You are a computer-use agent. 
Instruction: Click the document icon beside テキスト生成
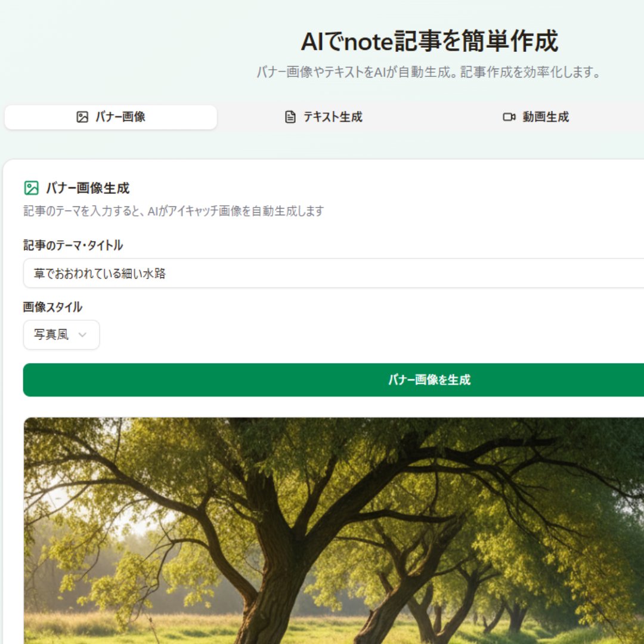click(290, 117)
